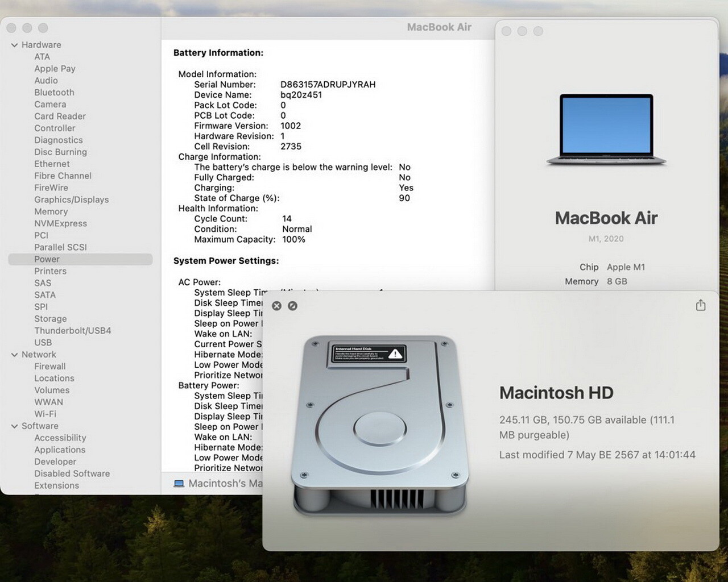Click the Firmware Version value 1002
This screenshot has height=582, width=728.
point(291,126)
